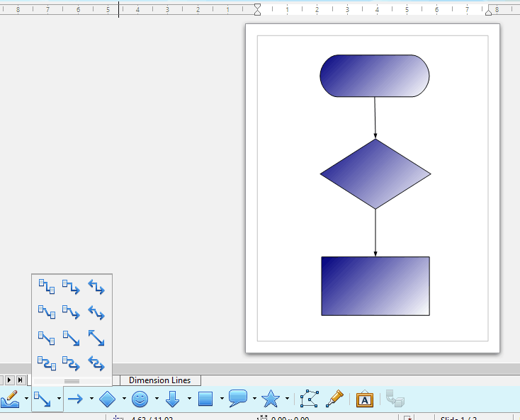Choose Curved Connector Ends with Arrow
520x420 pixels.
click(71, 363)
